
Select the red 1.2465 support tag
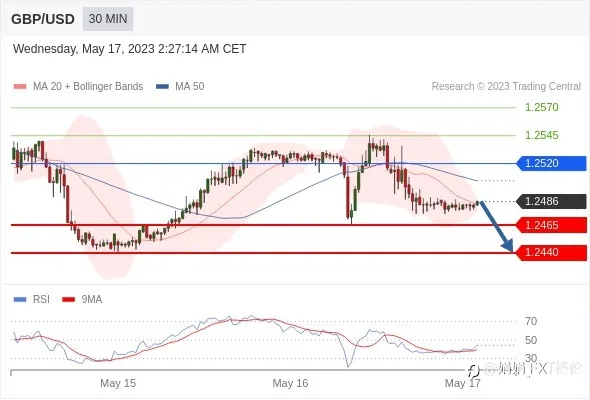[551, 225]
